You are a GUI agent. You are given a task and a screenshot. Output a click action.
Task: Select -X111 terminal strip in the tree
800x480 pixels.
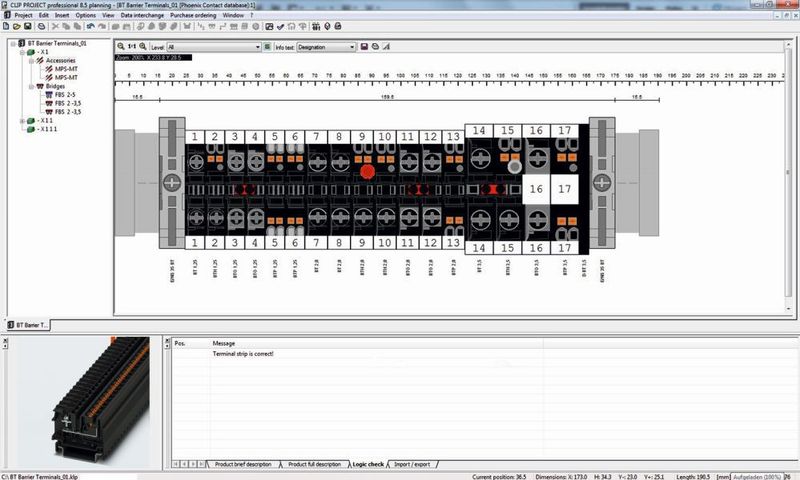click(47, 129)
